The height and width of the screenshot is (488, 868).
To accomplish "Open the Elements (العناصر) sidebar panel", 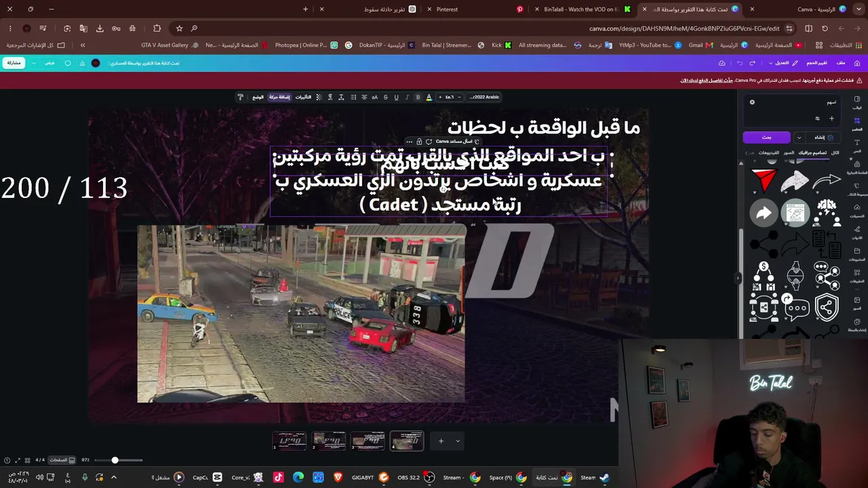I will coord(857,123).
